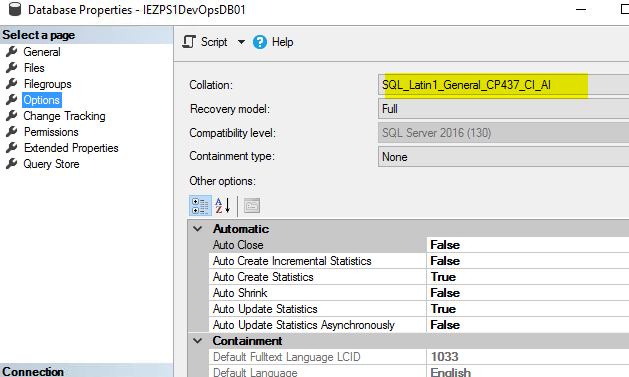The image size is (629, 377).
Task: Click the database cylinder icon in title bar
Action: coord(15,9)
